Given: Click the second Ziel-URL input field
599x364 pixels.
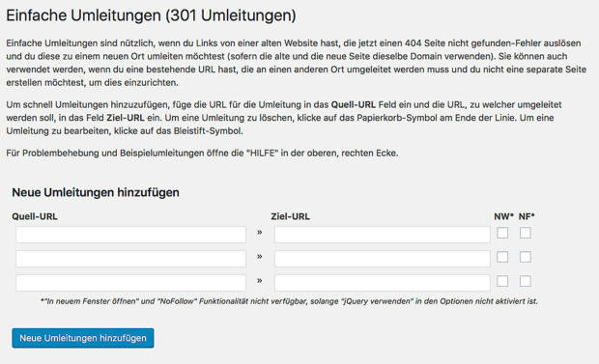Looking at the screenshot, I should coord(382,259).
